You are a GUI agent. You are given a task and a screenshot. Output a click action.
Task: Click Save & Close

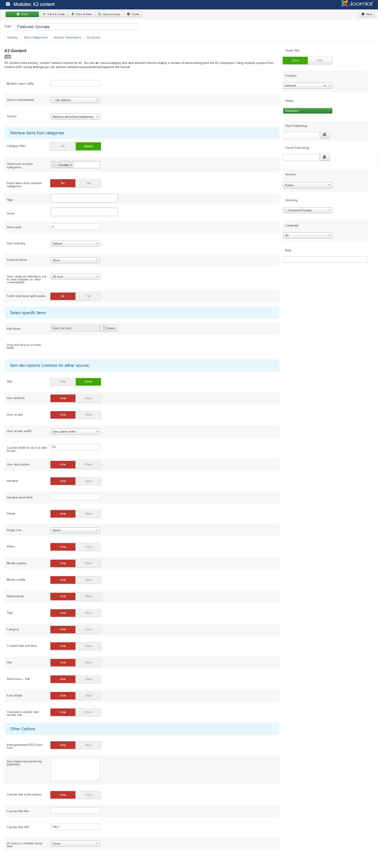coord(54,14)
